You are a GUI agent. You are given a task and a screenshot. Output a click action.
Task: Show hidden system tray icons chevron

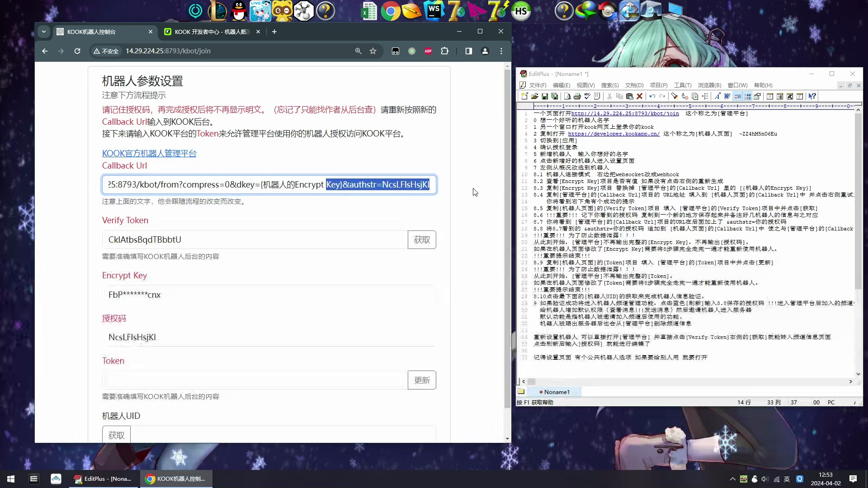pos(732,479)
